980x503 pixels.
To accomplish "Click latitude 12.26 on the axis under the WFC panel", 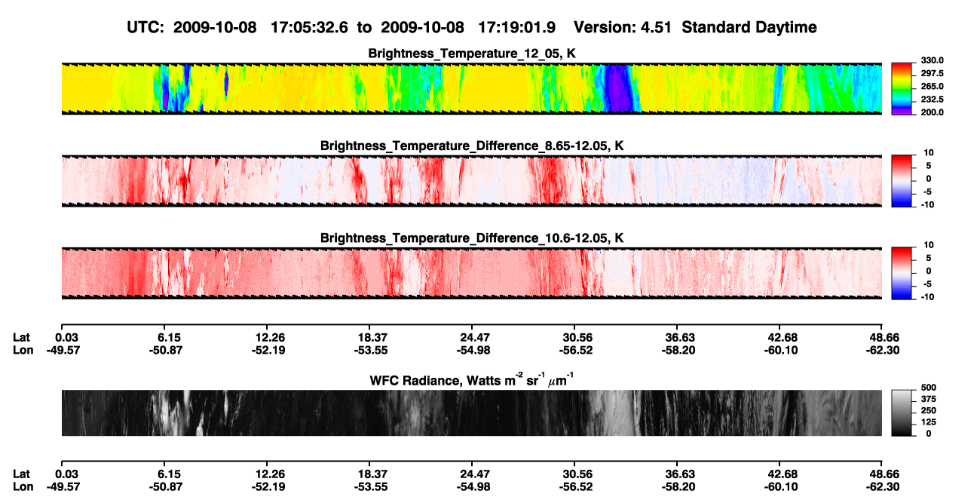I will 266,474.
